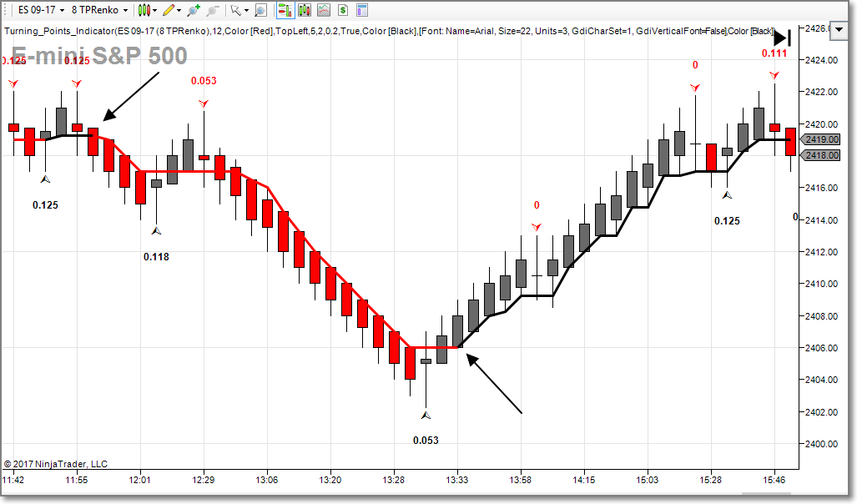Click the candlestick chart style icon
The height and width of the screenshot is (504, 857).
tap(144, 10)
